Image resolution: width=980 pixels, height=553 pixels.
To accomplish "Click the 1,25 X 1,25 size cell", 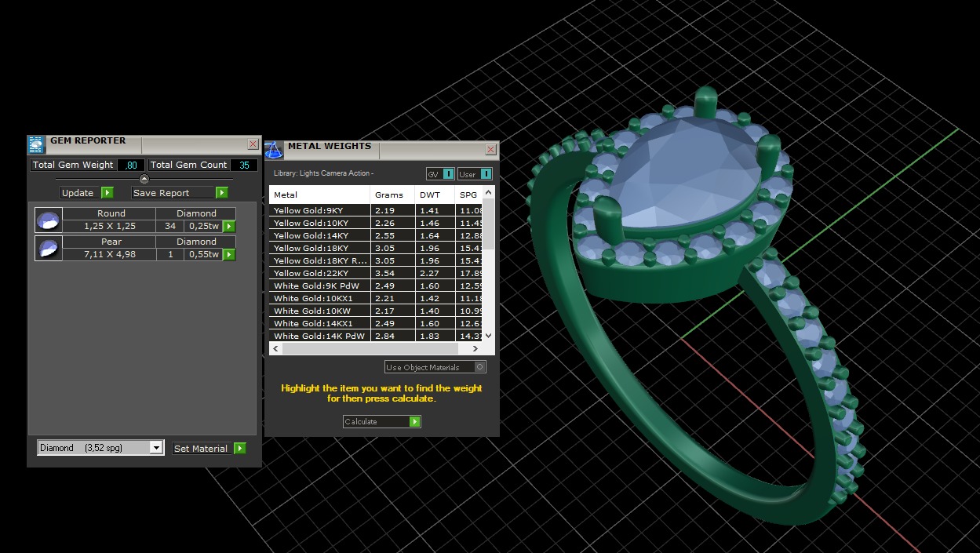I will click(109, 226).
